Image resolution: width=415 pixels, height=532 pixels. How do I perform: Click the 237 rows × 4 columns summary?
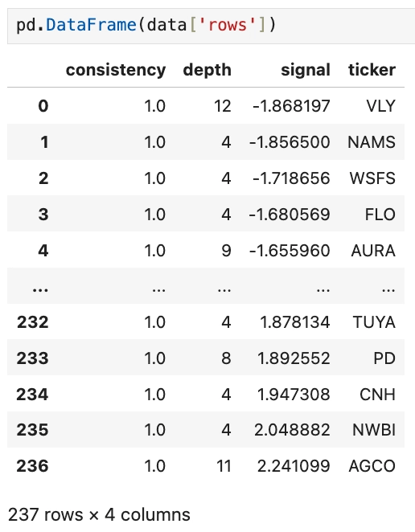coord(99,514)
